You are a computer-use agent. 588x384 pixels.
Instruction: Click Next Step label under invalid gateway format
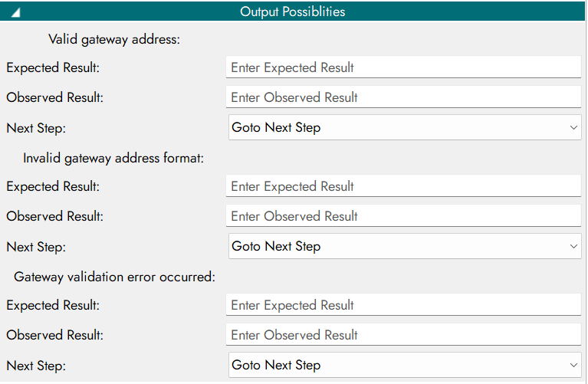pos(36,246)
